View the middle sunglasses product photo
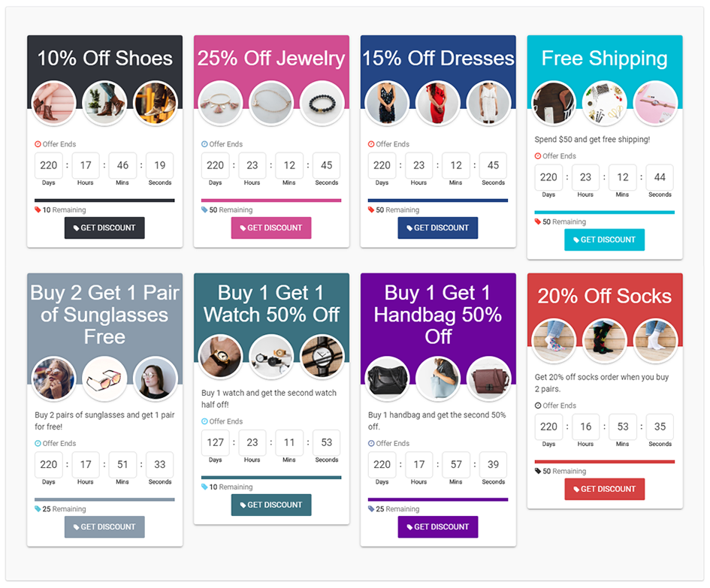This screenshot has width=710, height=588. 104,378
